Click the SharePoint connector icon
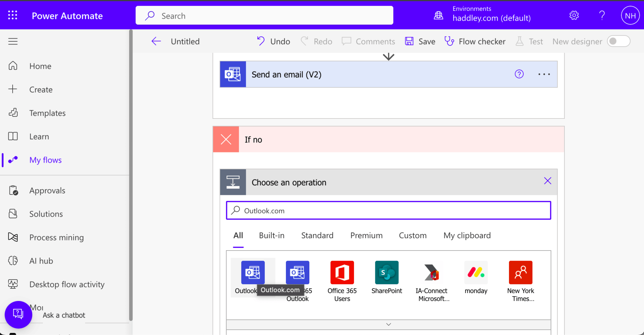The image size is (644, 335). click(387, 273)
